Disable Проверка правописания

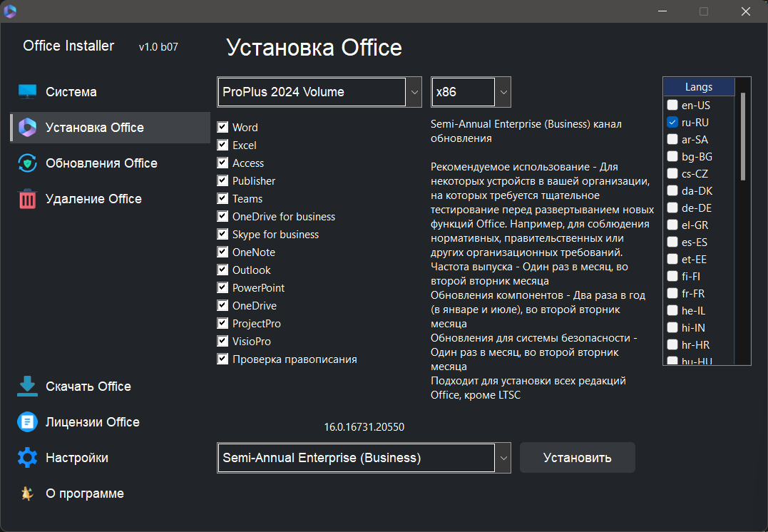coord(222,358)
